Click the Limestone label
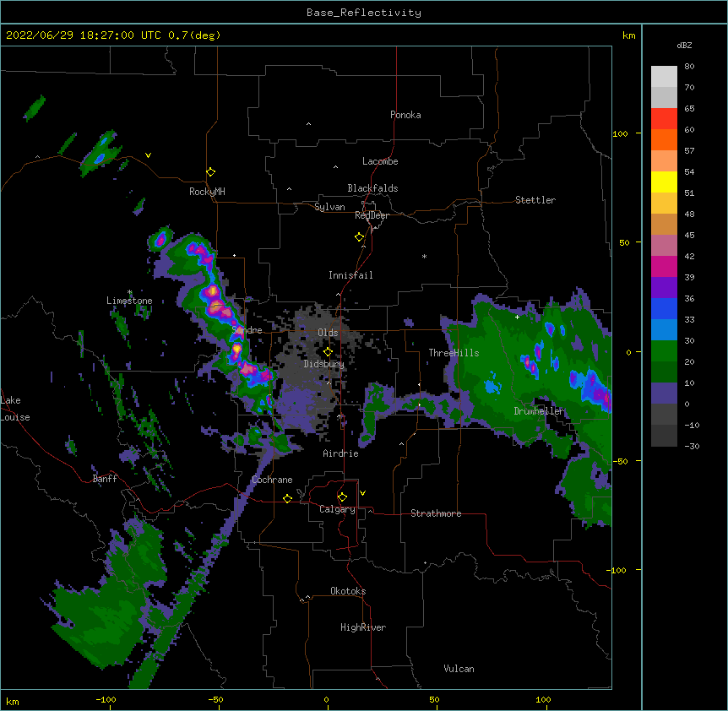 (129, 301)
